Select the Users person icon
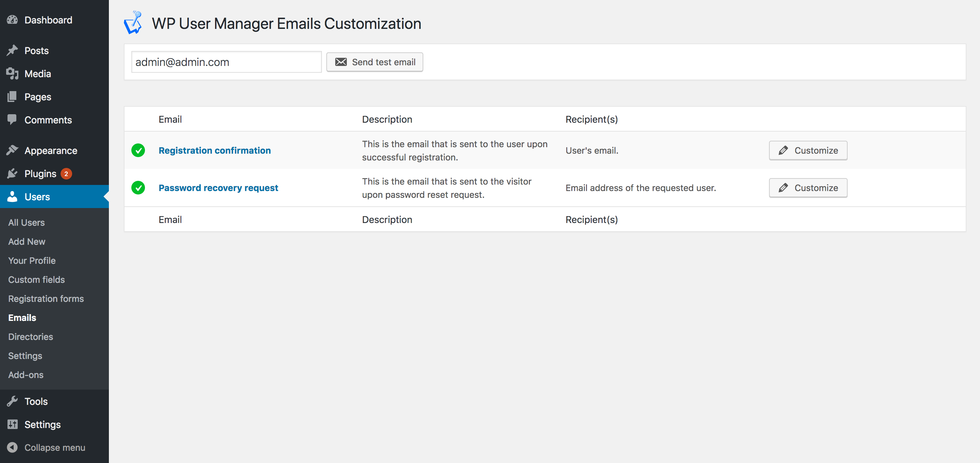 pyautogui.click(x=13, y=196)
